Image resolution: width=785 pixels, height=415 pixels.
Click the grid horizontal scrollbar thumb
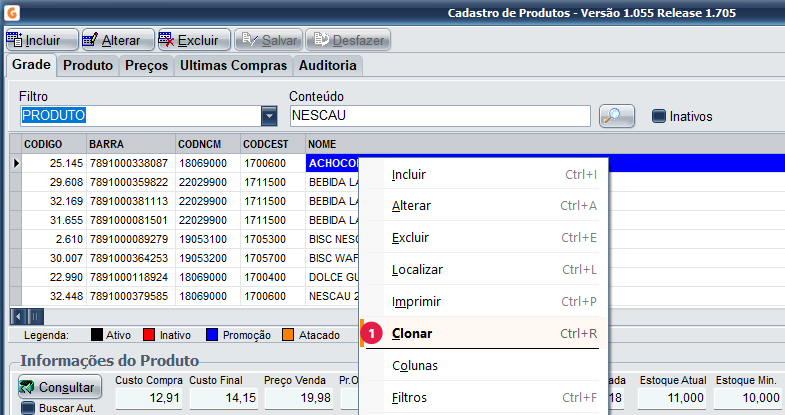pos(36,316)
